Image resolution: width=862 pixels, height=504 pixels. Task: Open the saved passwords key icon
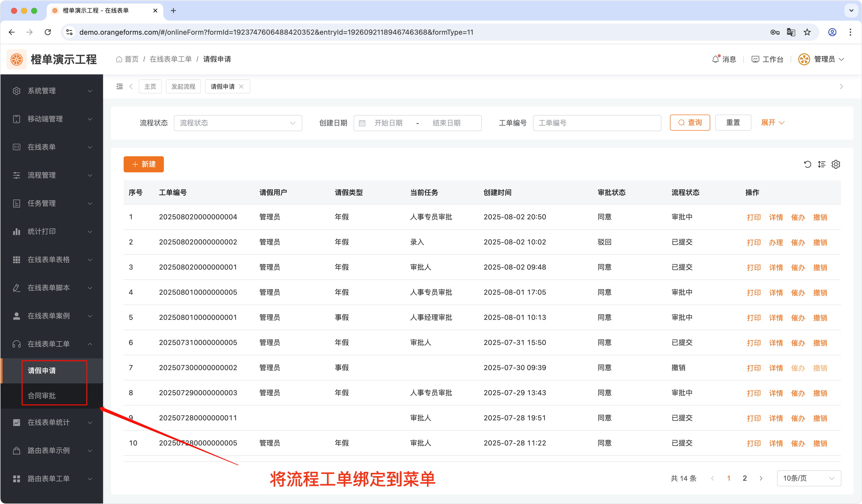[x=775, y=32]
